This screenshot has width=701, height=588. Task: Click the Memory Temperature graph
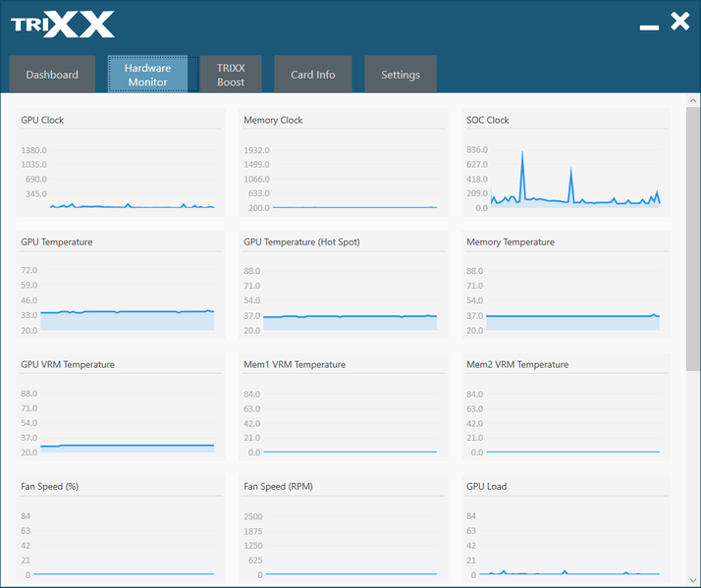pos(566,285)
